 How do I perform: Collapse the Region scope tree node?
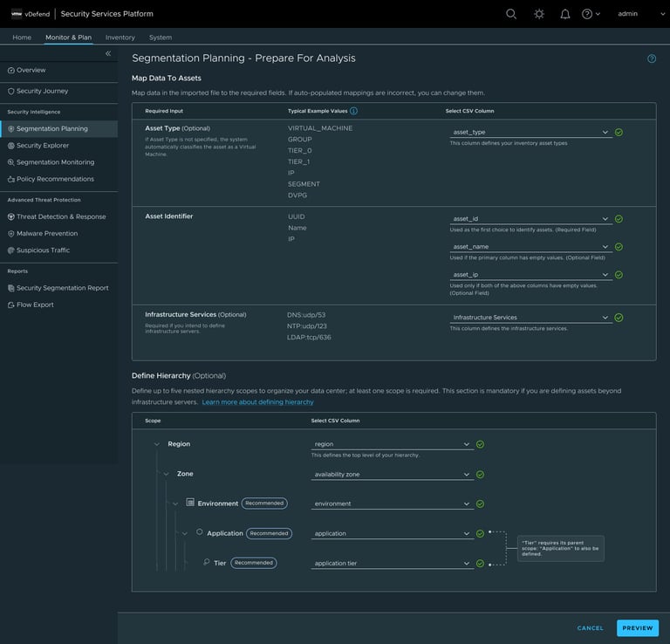tap(157, 444)
